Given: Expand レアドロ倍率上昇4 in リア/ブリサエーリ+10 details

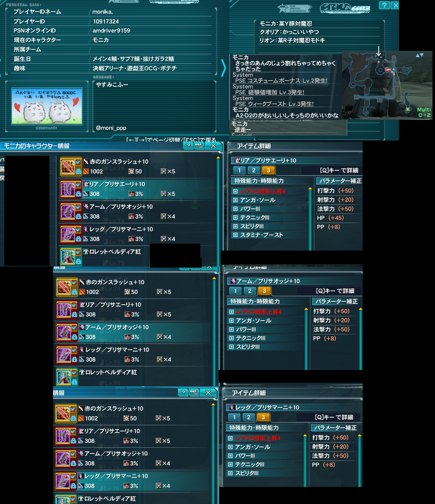Looking at the screenshot, I should click(235, 191).
